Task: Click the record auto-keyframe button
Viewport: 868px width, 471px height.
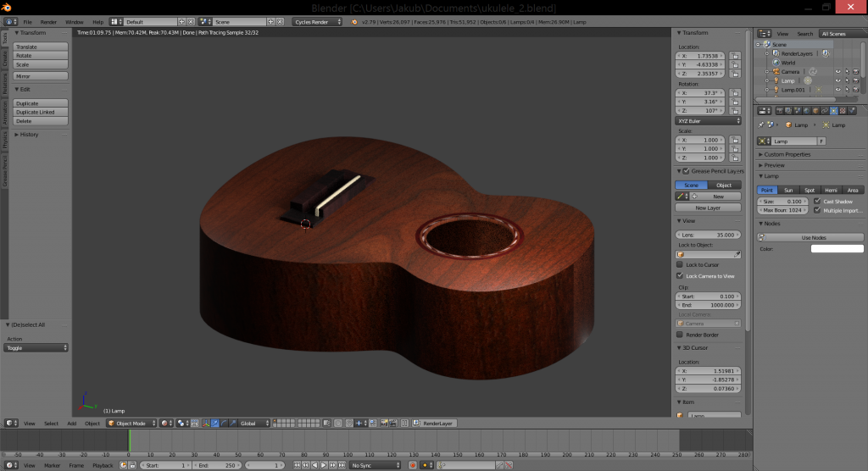Action: (x=413, y=465)
